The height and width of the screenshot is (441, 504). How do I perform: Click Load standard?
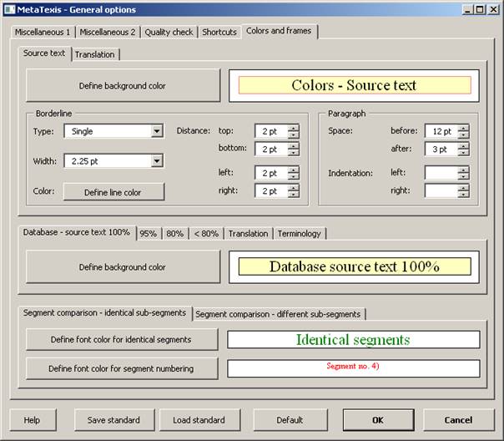coord(199,420)
